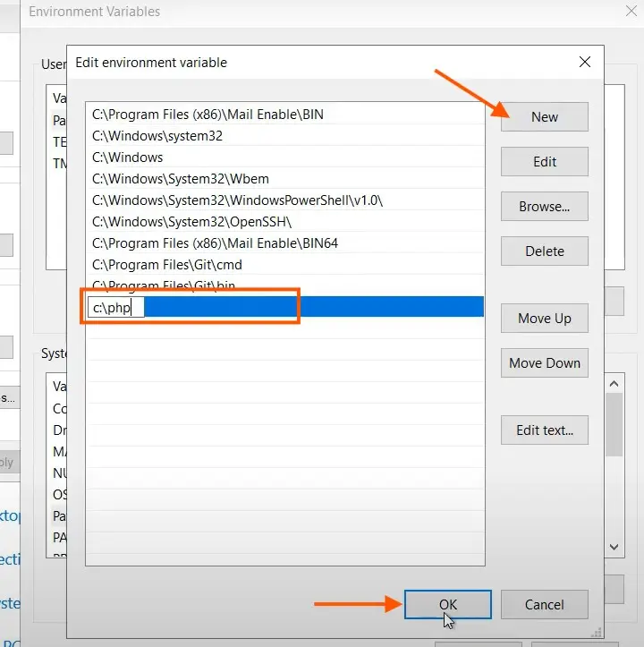Click scroll down arrow in system variables list

[614, 547]
